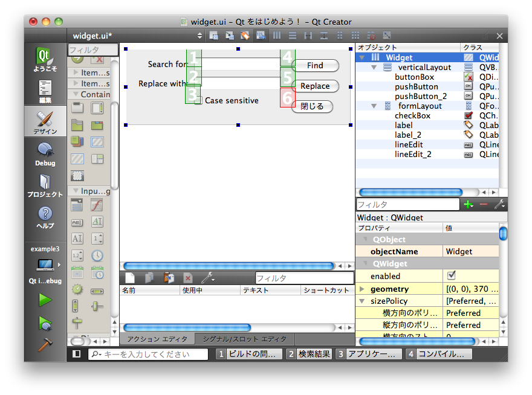Open the ようこそ (Welcome) mode
Screen dimensions: 532x395
[x=45, y=60]
